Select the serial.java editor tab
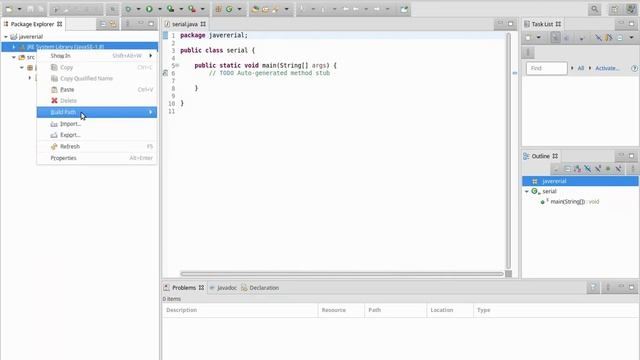The height and width of the screenshot is (360, 640). [185, 24]
